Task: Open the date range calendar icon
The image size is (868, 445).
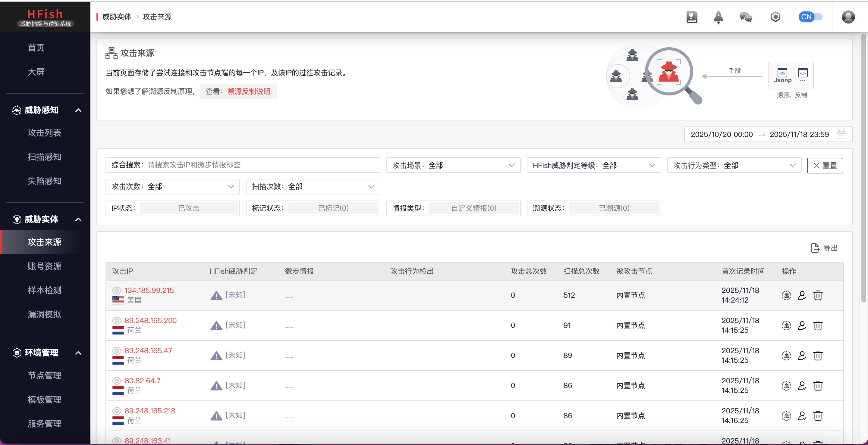Action: 841,134
